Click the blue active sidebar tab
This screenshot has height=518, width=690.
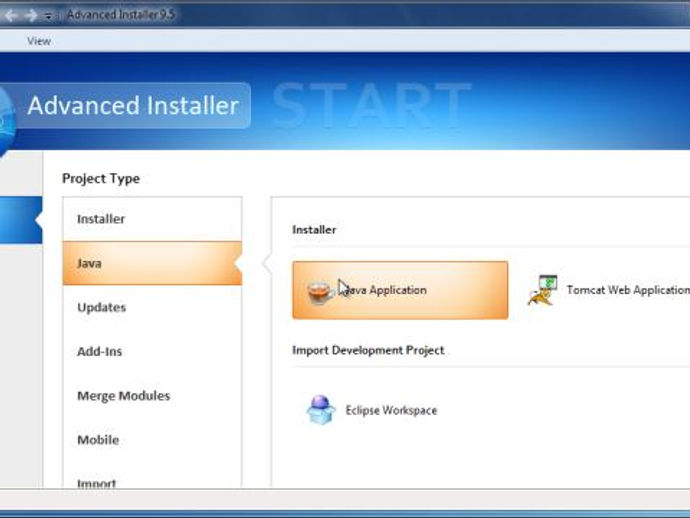pyautogui.click(x=21, y=220)
